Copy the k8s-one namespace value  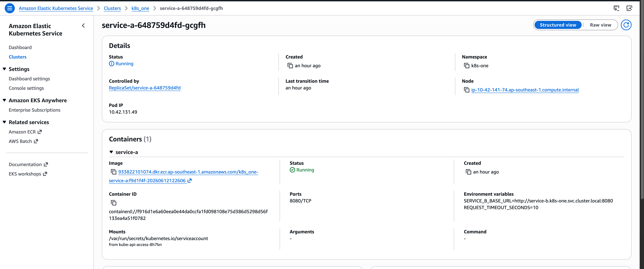[x=467, y=66]
